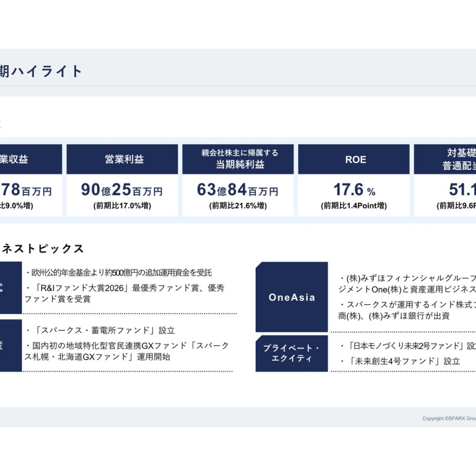Click the (前期比21.6%増) text
The width and height of the screenshot is (476, 476).
(x=238, y=206)
